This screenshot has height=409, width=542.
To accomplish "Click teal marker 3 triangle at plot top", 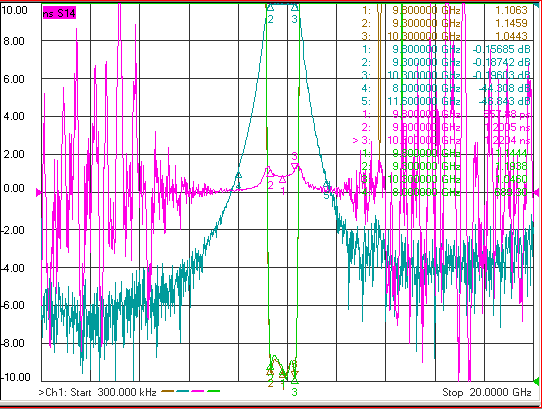I will coord(295,7).
